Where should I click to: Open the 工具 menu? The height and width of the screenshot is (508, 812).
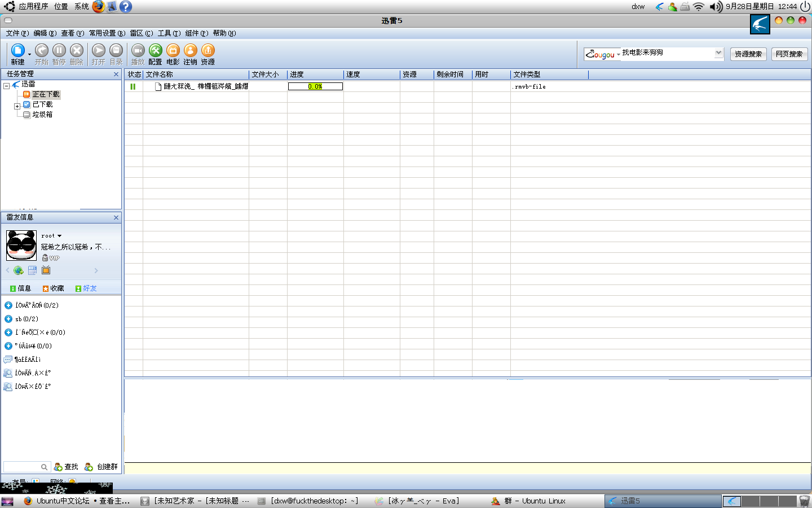click(169, 33)
